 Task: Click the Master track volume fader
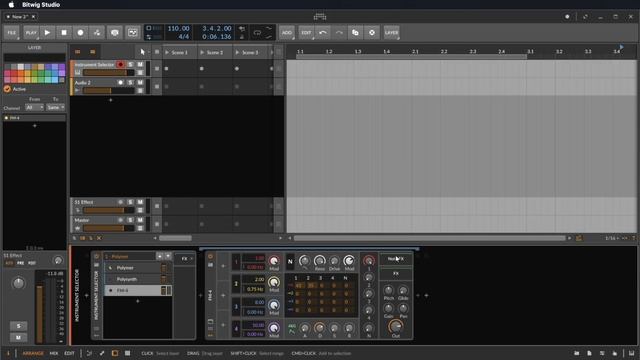109,228
